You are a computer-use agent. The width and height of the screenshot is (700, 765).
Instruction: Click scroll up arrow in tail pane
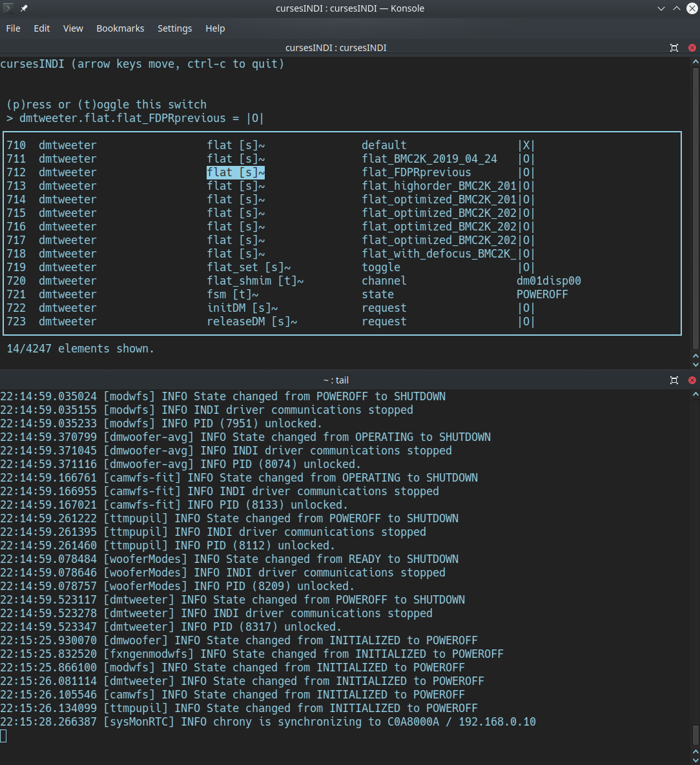pos(695,394)
